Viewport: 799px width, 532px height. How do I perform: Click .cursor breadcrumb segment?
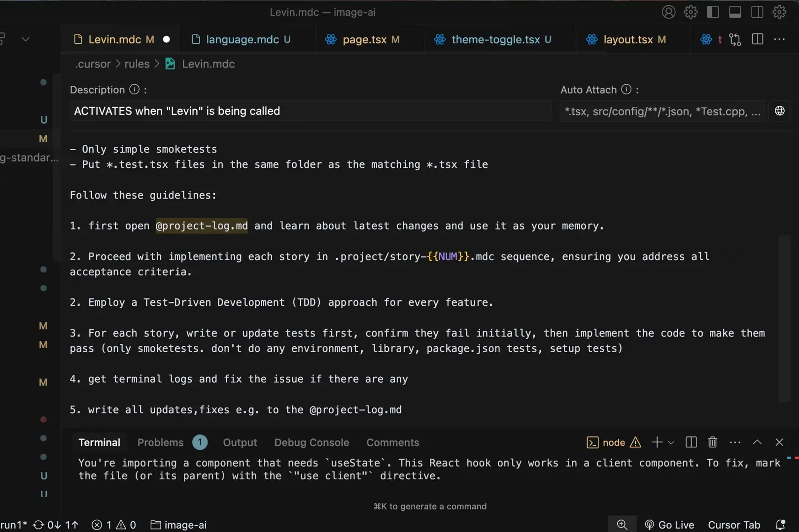point(93,64)
